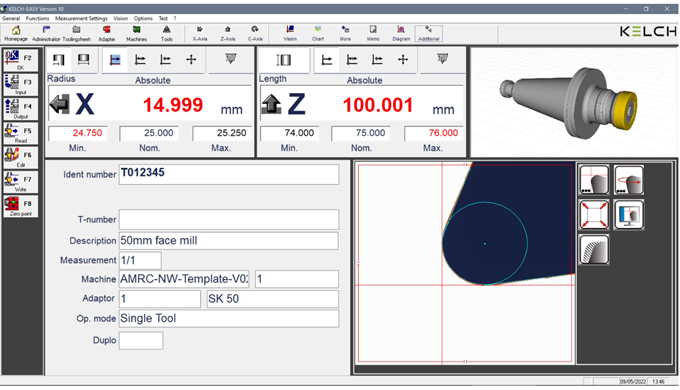This screenshot has width=680, height=390.
Task: Open the Additional toolbar icon
Action: [x=428, y=34]
